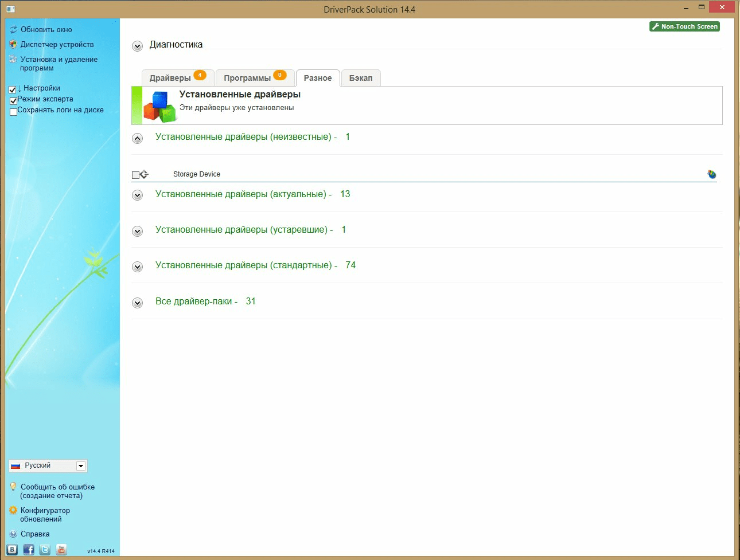Expand Установленные драйверы (стандартные) section
The height and width of the screenshot is (560, 740).
[137, 267]
